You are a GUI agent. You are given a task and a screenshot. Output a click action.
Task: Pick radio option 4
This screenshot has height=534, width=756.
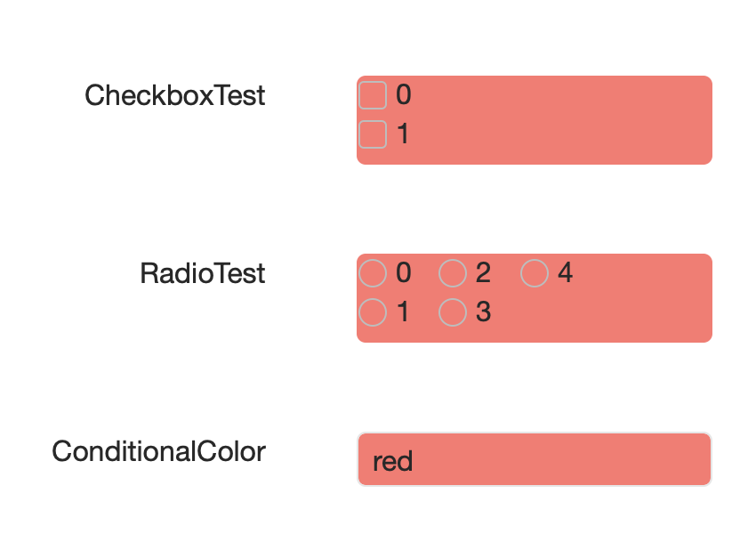pos(535,273)
